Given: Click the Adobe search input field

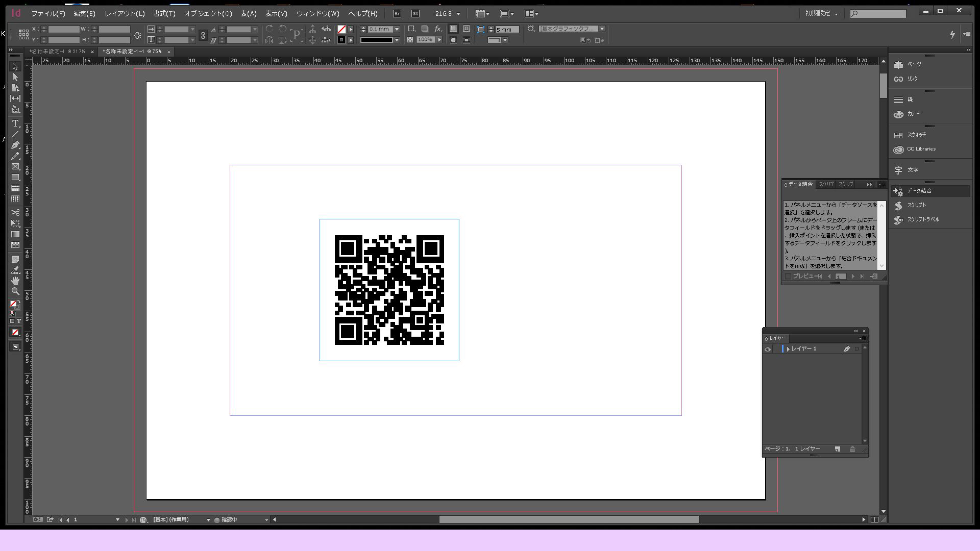Looking at the screenshot, I should pos(878,14).
